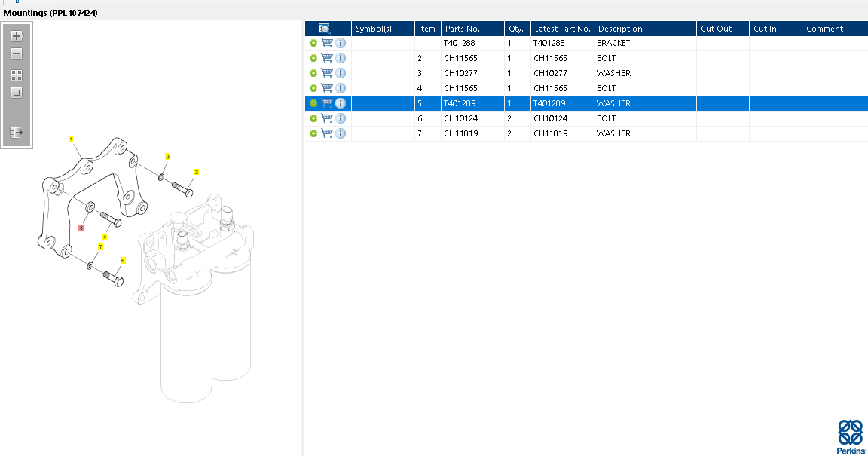The image size is (868, 456).
Task: Sort by Description column header
Action: (646, 29)
